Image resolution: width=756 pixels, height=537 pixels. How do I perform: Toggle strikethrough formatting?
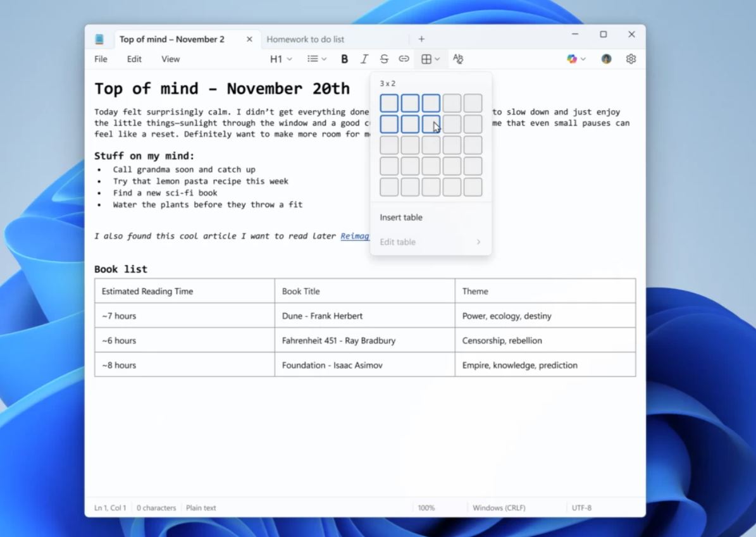(384, 59)
